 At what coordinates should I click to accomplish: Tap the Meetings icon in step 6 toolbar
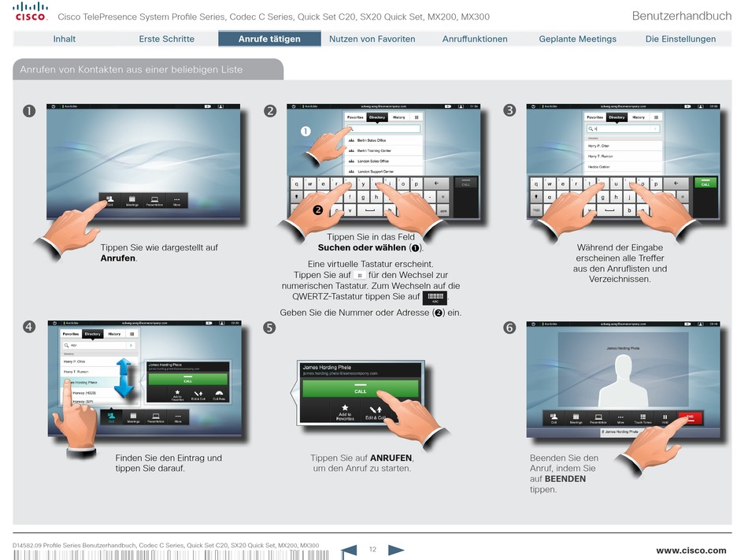pyautogui.click(x=576, y=418)
